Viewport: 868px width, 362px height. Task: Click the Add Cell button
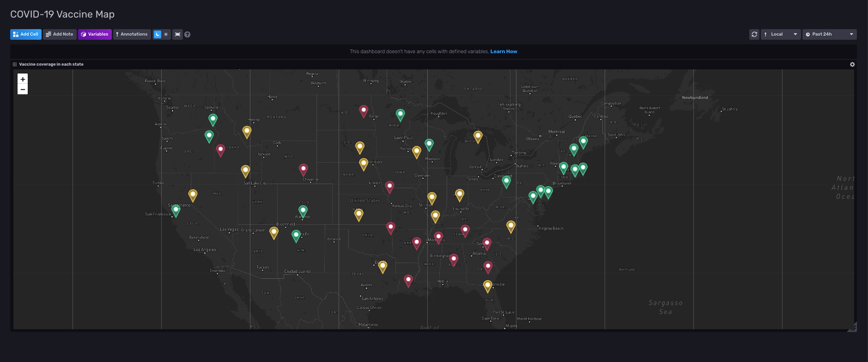[x=26, y=34]
